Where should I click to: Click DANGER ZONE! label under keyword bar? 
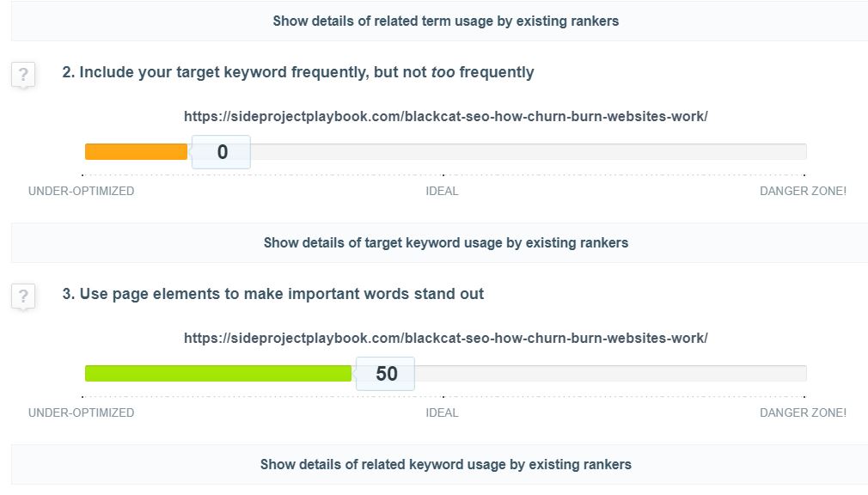(803, 191)
